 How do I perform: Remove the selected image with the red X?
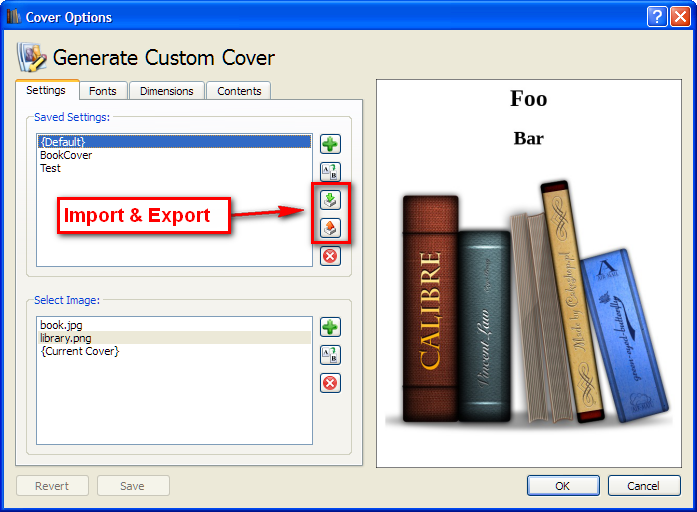pyautogui.click(x=330, y=383)
